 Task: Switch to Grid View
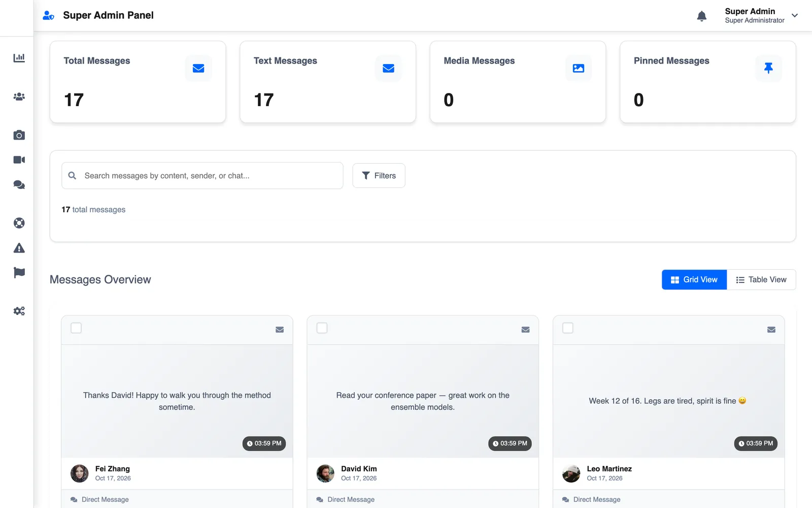coord(694,280)
